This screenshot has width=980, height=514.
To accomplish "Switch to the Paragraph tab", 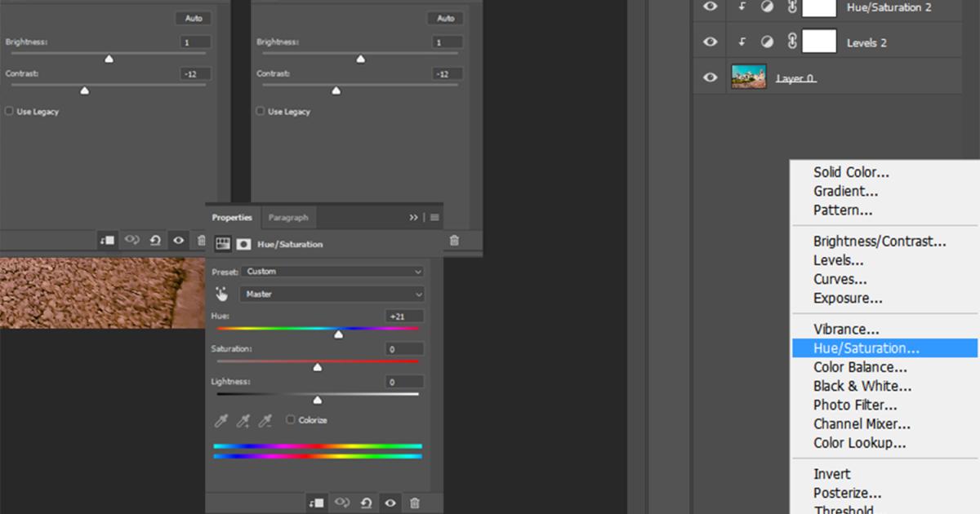I will tap(288, 218).
